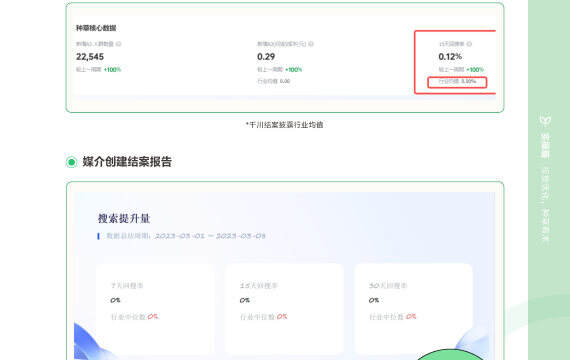Select the 种草核心数据 section title
This screenshot has height=360, width=570.
point(96,28)
